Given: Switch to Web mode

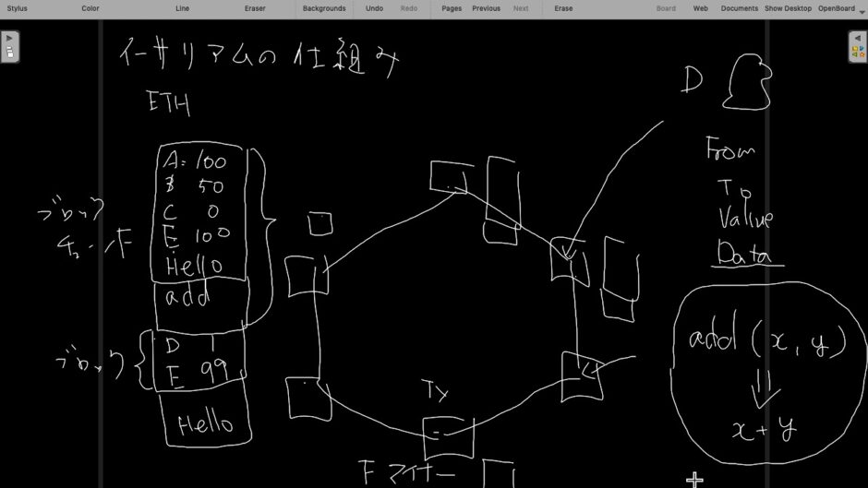Looking at the screenshot, I should point(701,8).
